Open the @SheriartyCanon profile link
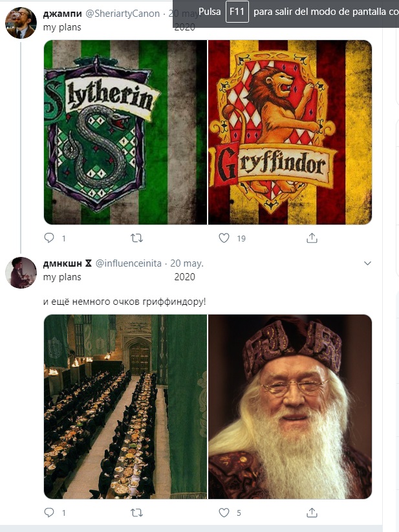Viewport: 399px width, 532px height. point(124,13)
